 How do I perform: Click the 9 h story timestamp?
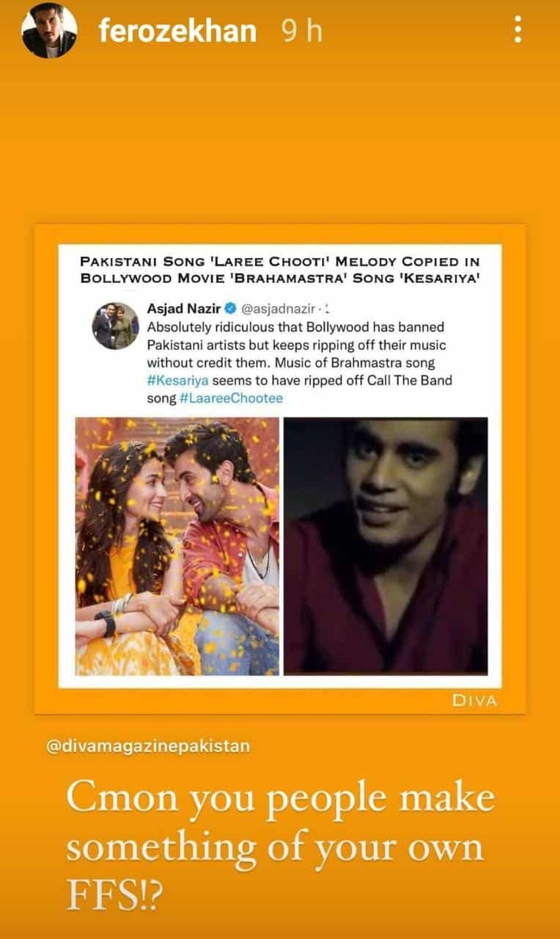point(302,31)
